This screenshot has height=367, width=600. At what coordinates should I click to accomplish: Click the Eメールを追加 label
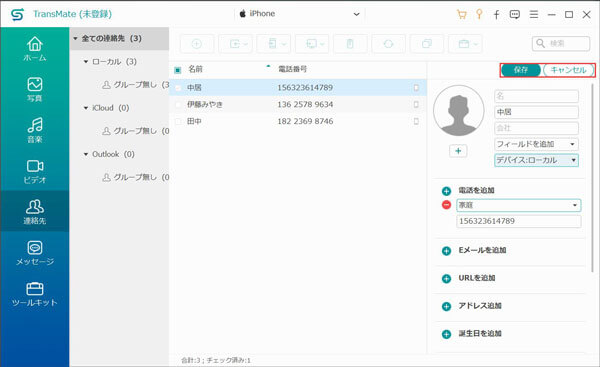click(x=482, y=250)
